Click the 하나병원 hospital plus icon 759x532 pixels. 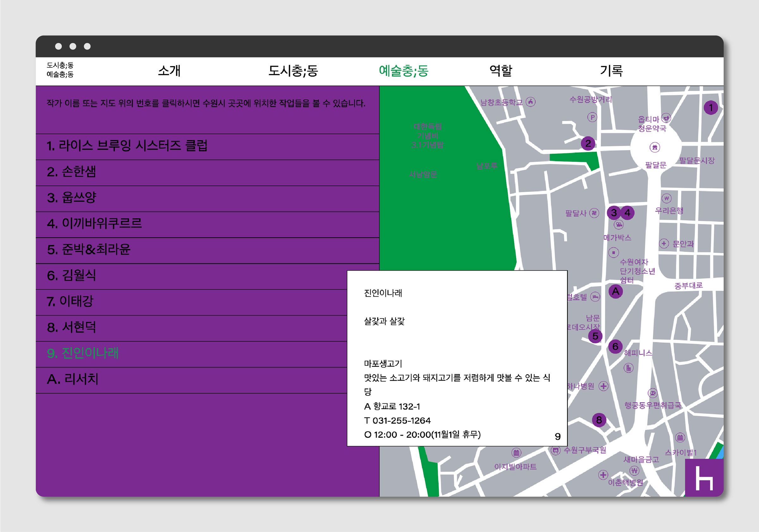point(604,386)
